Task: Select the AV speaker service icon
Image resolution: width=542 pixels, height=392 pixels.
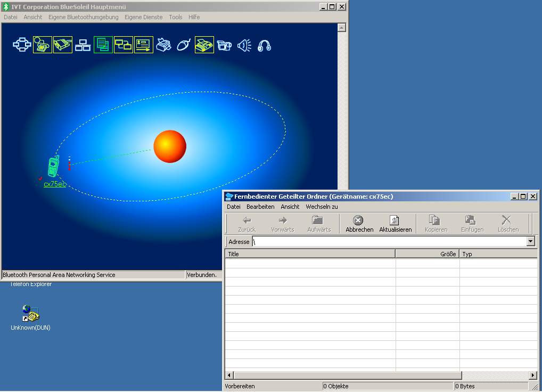Action: [x=245, y=45]
